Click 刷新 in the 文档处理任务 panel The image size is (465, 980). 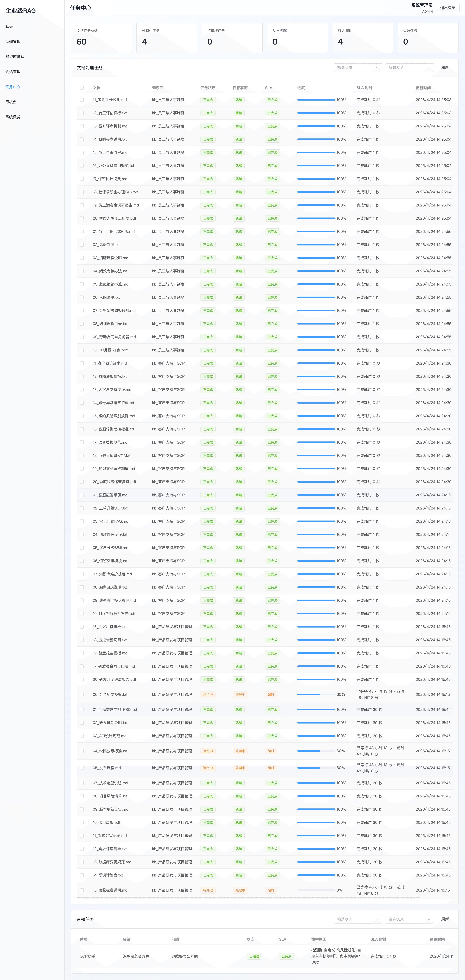coord(445,68)
